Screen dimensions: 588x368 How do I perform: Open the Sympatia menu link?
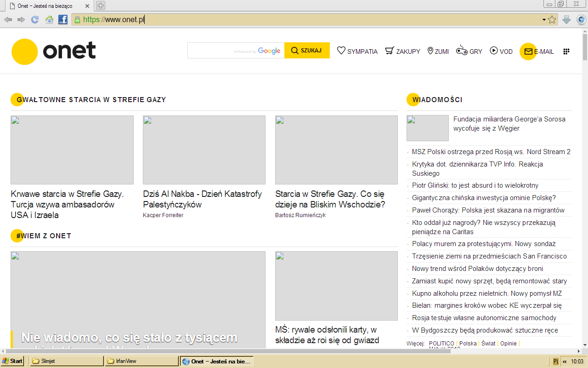[x=362, y=52]
